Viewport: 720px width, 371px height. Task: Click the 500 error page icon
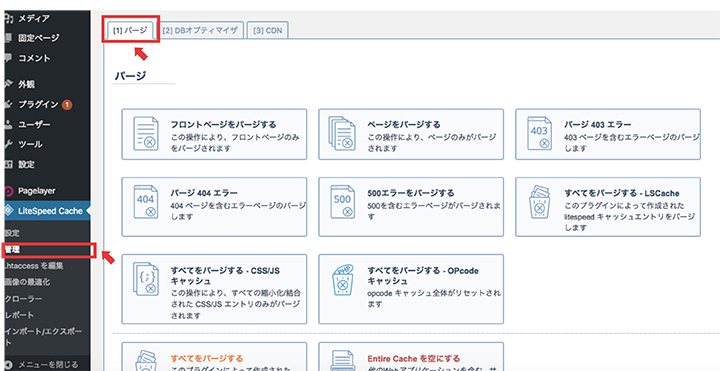[343, 202]
